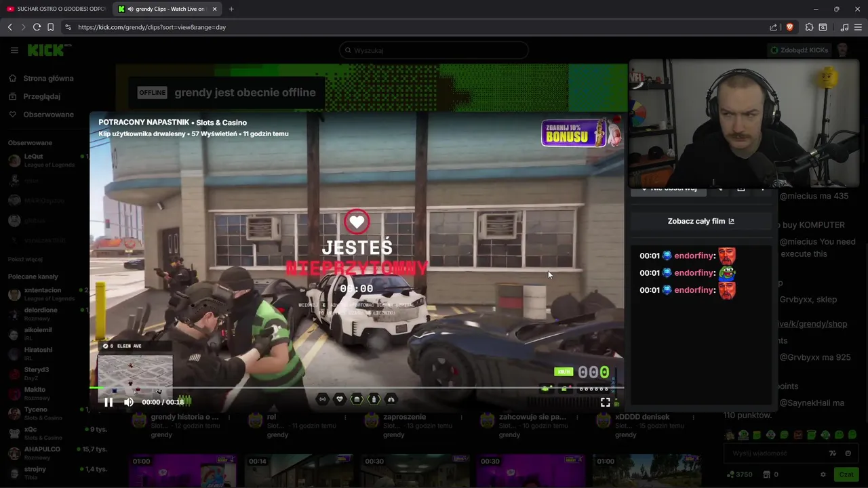Click the Zdobądź KICKs button
The image size is (868, 488).
(x=799, y=50)
